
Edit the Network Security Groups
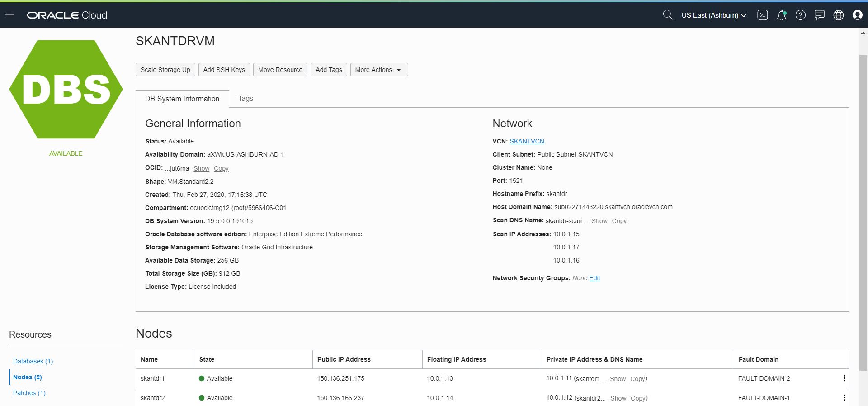point(594,278)
